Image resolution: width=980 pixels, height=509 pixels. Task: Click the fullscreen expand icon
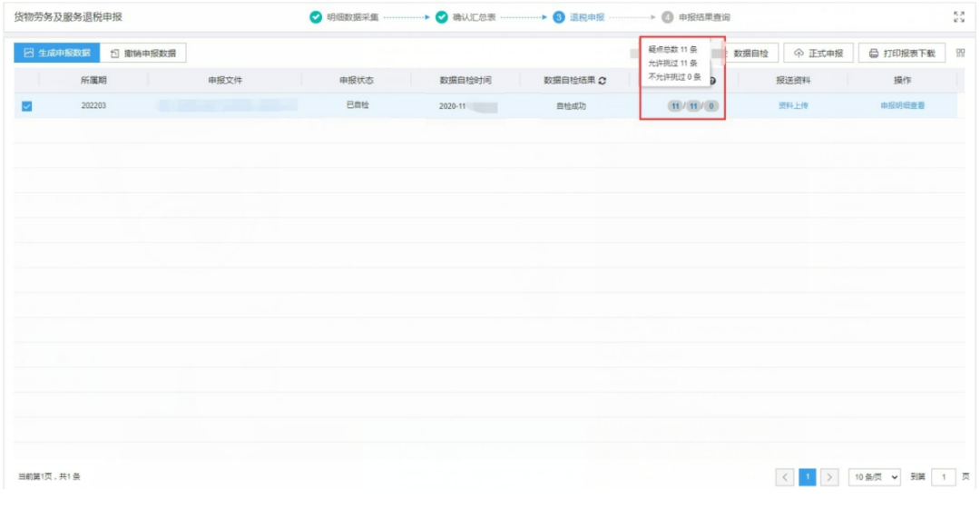(x=959, y=17)
